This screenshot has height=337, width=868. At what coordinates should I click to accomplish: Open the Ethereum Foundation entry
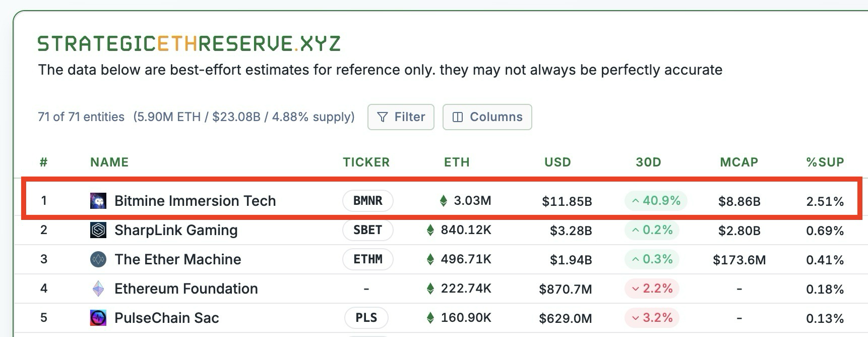click(x=186, y=289)
